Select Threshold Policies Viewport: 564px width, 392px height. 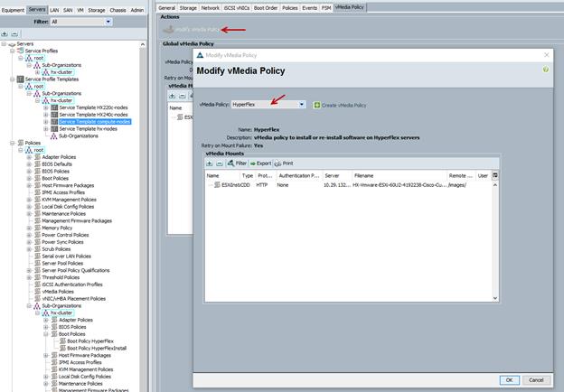point(61,277)
